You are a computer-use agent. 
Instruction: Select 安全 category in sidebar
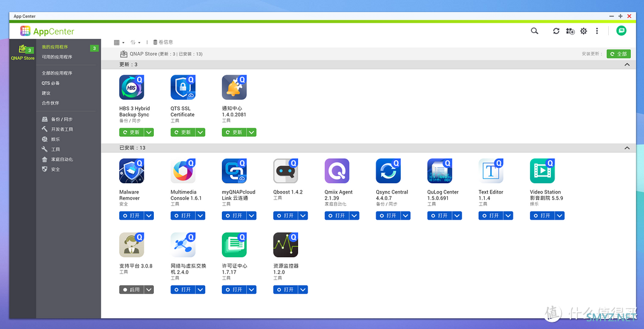pyautogui.click(x=51, y=169)
